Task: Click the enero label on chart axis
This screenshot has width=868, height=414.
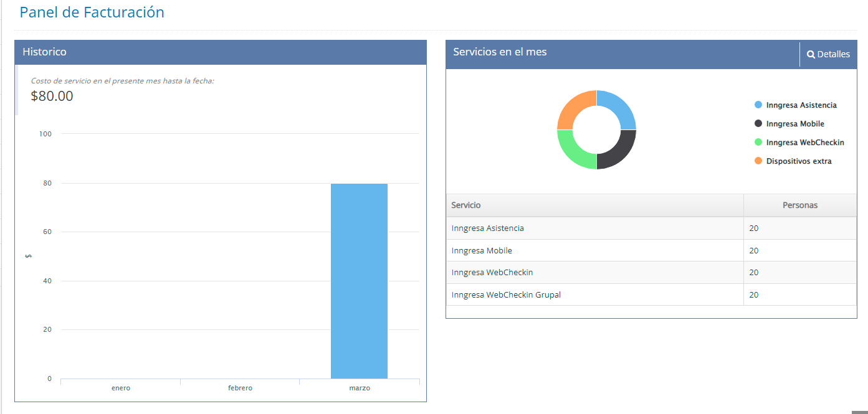Action: coord(121,388)
